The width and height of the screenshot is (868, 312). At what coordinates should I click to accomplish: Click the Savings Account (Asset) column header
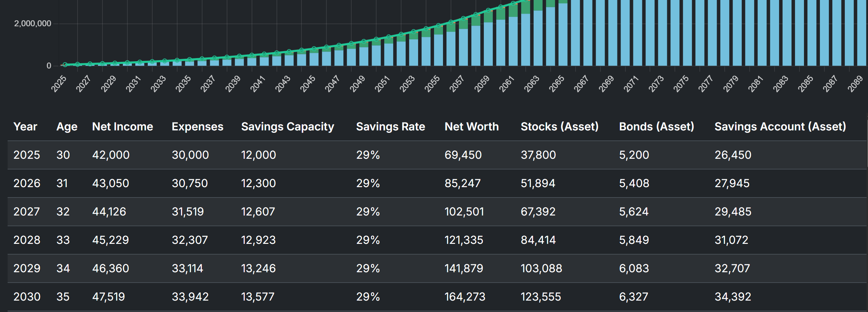[x=780, y=127]
